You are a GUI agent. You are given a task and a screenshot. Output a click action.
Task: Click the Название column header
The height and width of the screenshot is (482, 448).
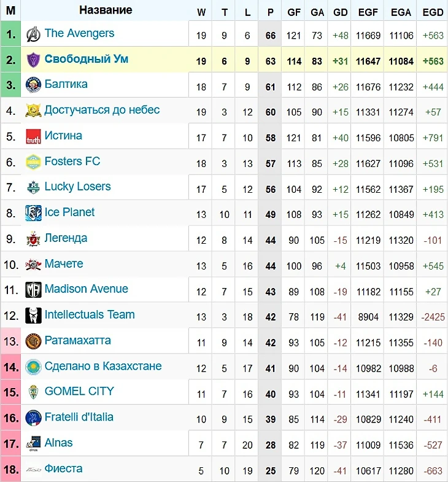[106, 10]
